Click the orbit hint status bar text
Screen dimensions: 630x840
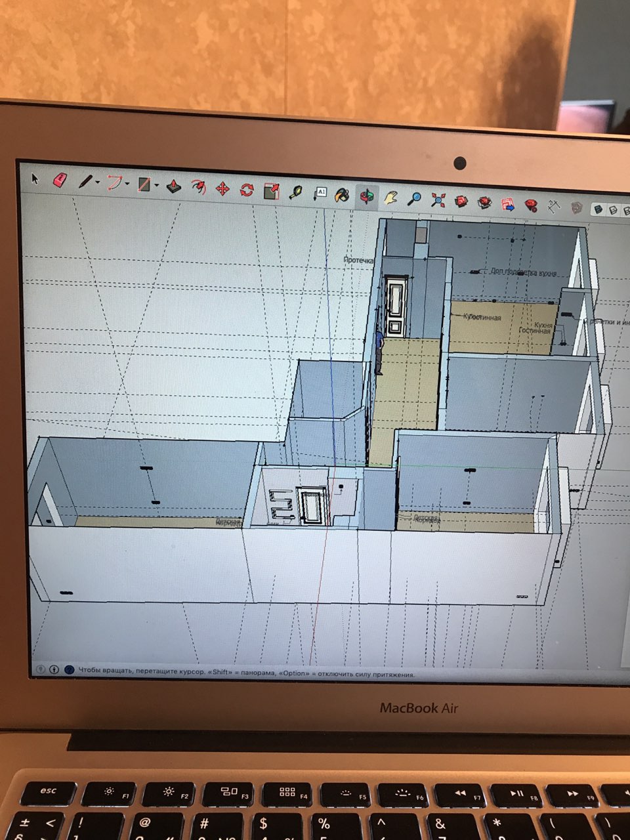[x=247, y=673]
